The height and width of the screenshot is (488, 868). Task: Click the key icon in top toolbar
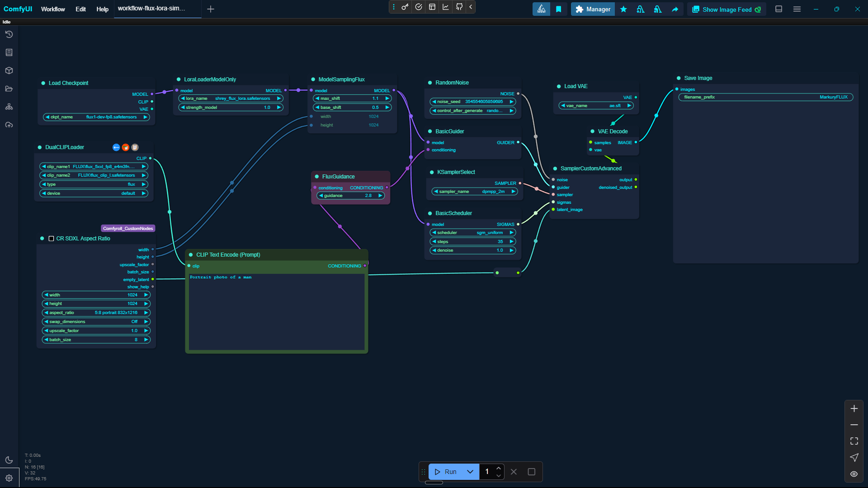pos(405,7)
